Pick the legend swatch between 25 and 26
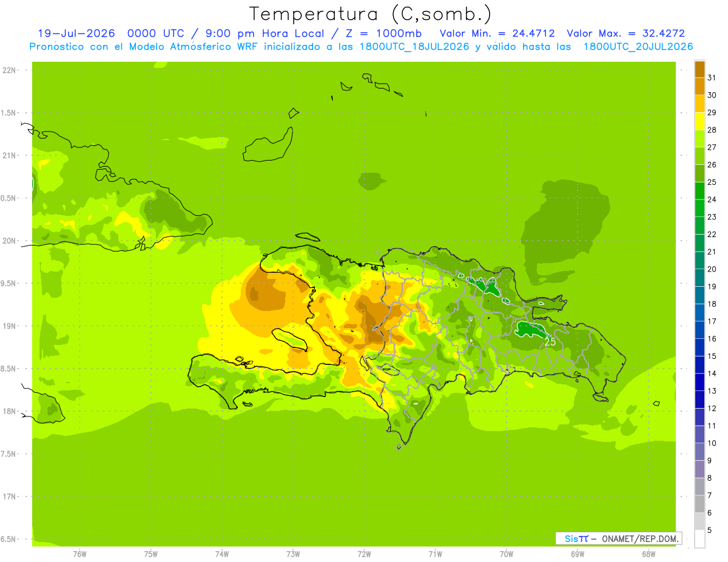The height and width of the screenshot is (562, 728). (x=699, y=173)
